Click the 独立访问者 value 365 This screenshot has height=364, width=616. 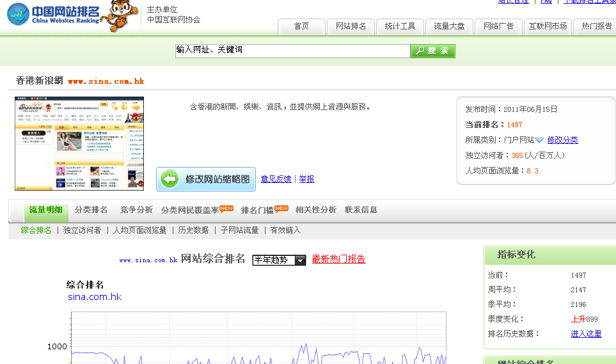517,155
